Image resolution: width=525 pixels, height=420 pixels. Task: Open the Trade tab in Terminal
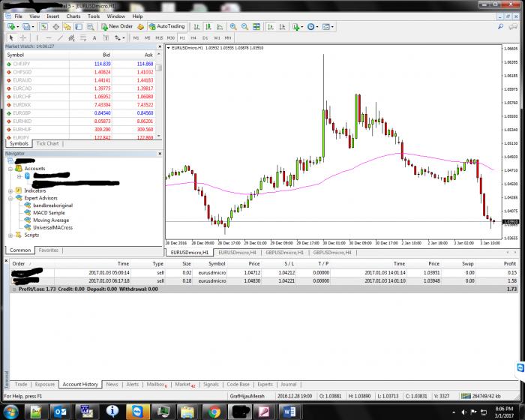click(x=21, y=384)
